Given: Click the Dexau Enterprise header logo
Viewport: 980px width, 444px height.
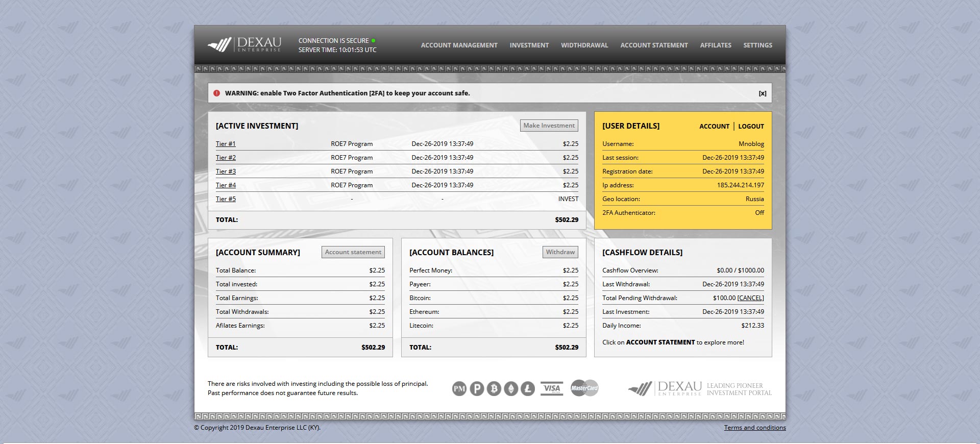Looking at the screenshot, I should click(244, 45).
